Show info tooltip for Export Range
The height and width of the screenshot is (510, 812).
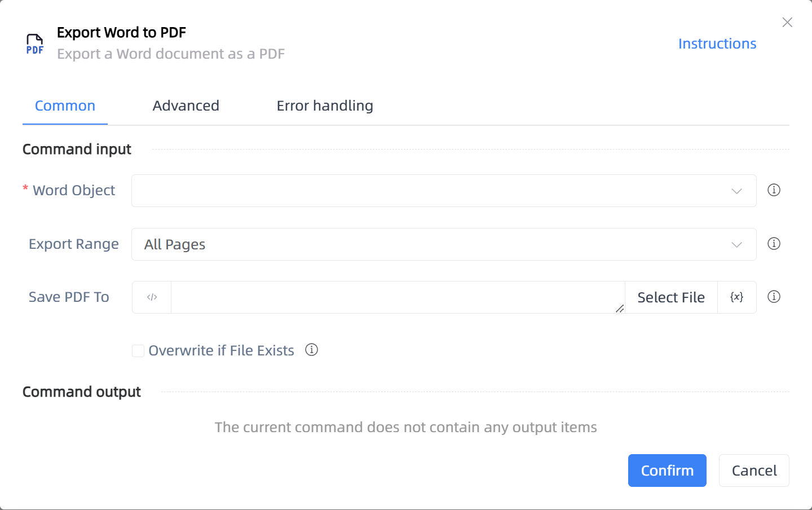[x=774, y=244]
